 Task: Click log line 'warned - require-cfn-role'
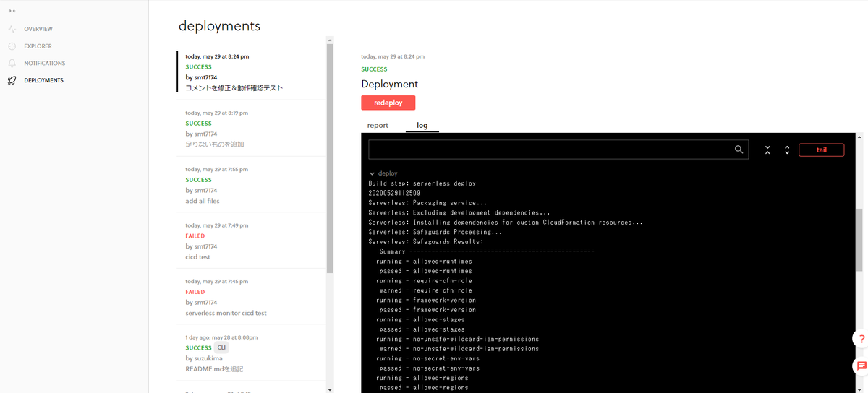[425, 290]
